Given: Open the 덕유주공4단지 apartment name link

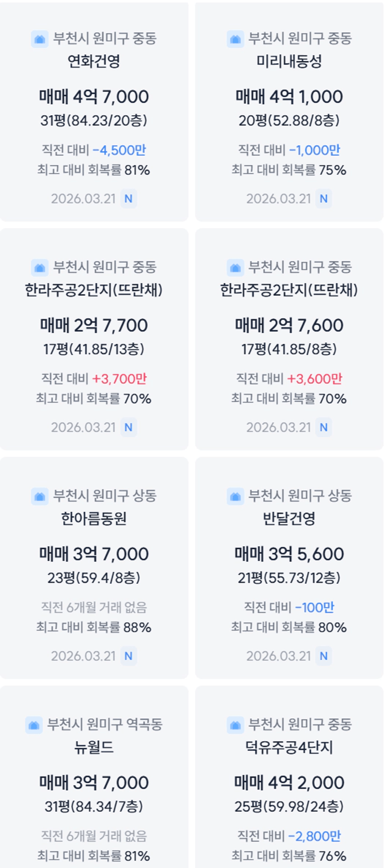Looking at the screenshot, I should coord(289,747).
